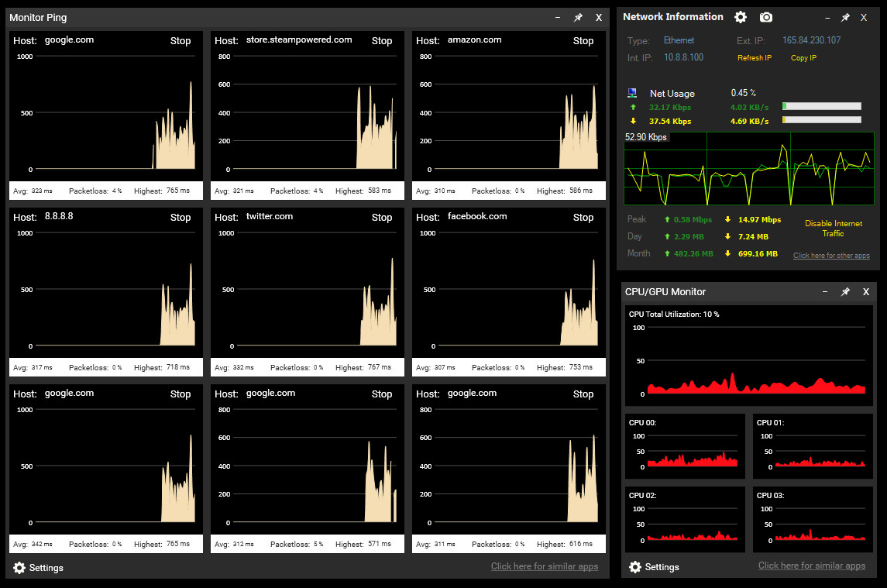Open Monitor Ping Settings gear
The image size is (887, 588).
19,568
